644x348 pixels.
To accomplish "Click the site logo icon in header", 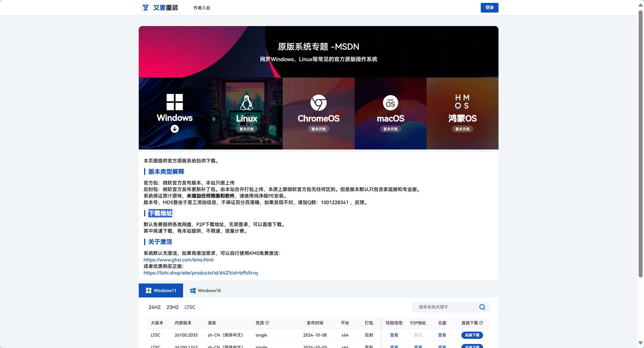I will pos(145,8).
